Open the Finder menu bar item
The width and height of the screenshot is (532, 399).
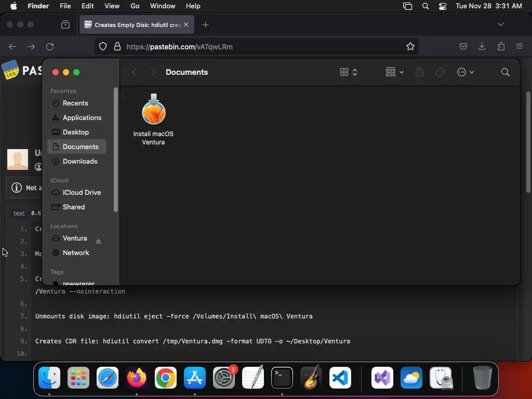38,6
